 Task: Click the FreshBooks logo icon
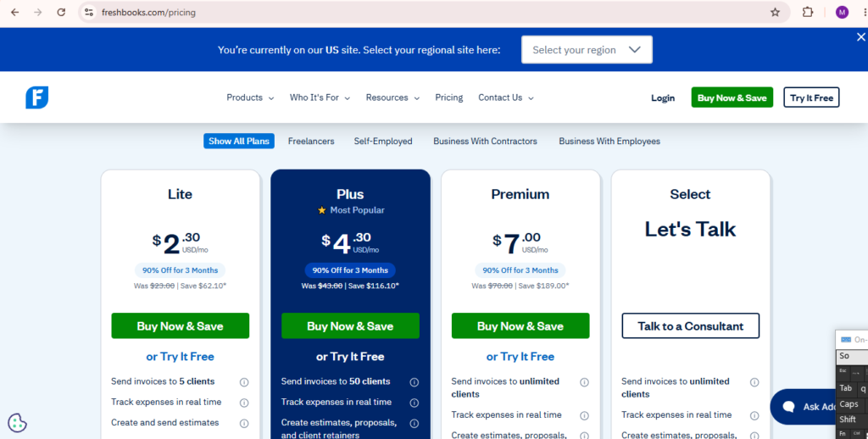pos(37,97)
